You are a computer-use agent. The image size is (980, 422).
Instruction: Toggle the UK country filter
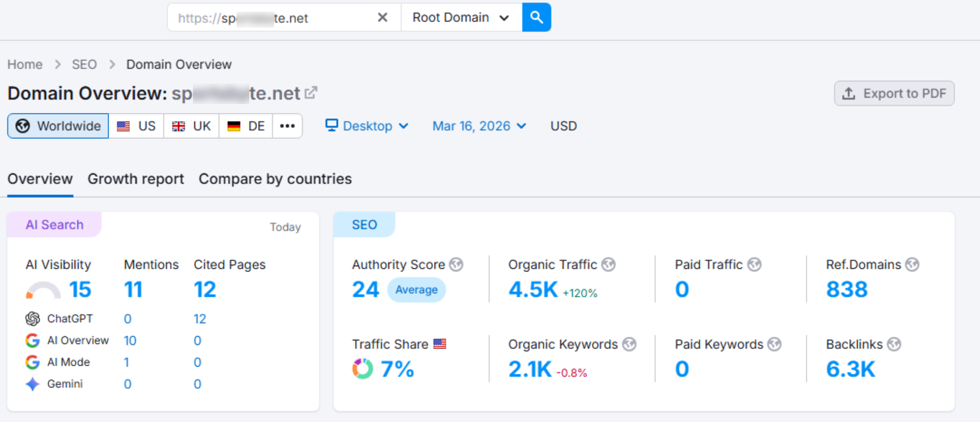point(191,125)
